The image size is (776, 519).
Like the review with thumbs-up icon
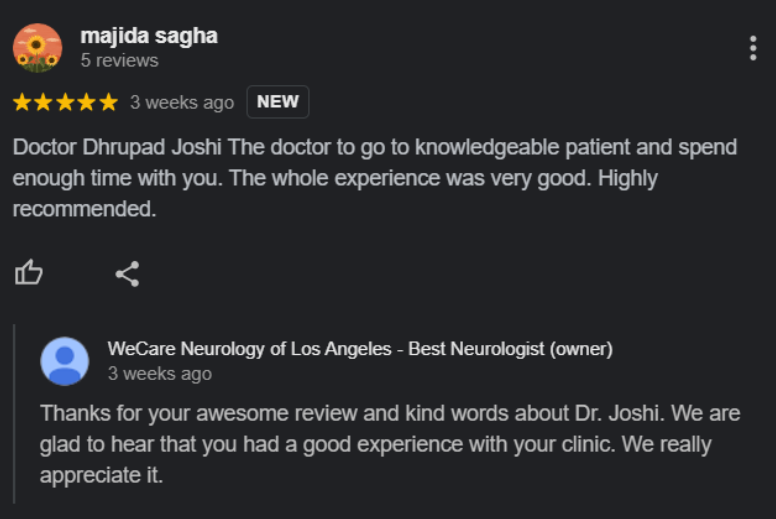pos(29,273)
